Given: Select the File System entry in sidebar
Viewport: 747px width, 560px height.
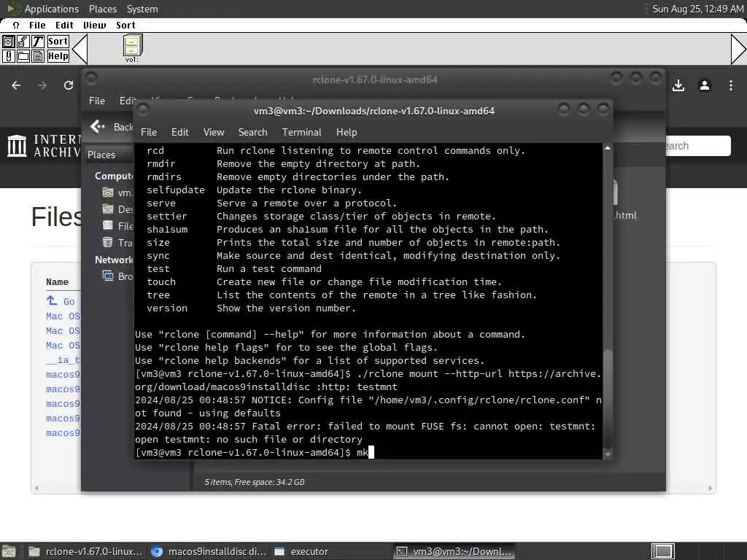Looking at the screenshot, I should click(x=117, y=226).
